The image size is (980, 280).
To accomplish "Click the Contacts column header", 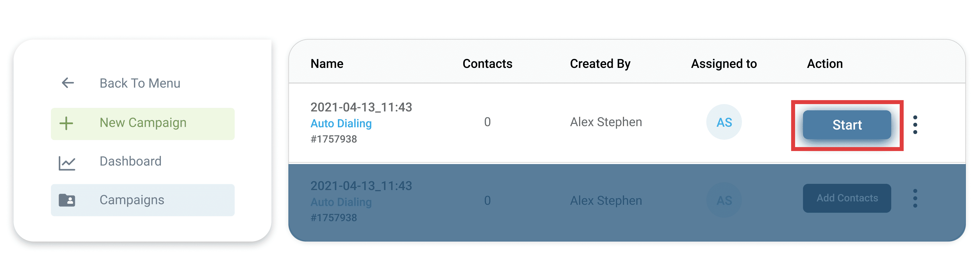I will [x=487, y=64].
